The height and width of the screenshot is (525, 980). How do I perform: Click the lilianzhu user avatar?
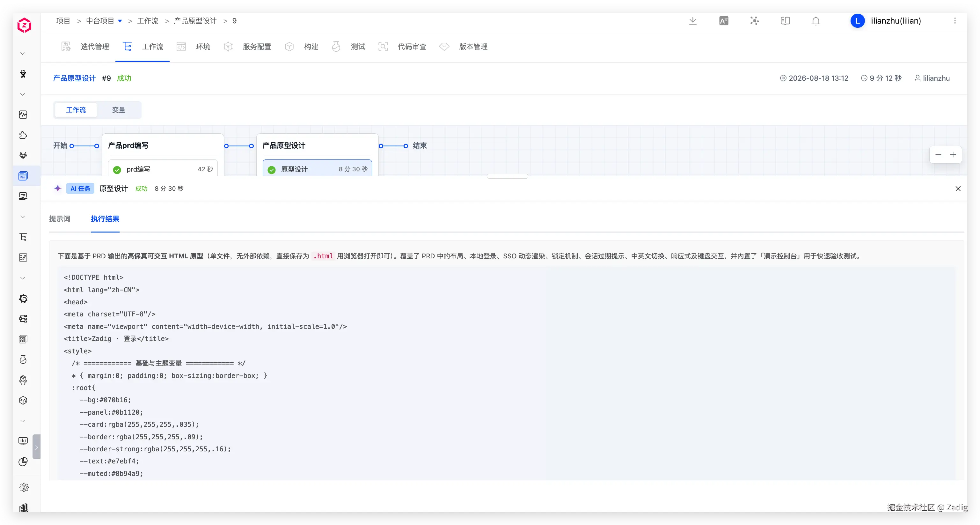tap(858, 21)
